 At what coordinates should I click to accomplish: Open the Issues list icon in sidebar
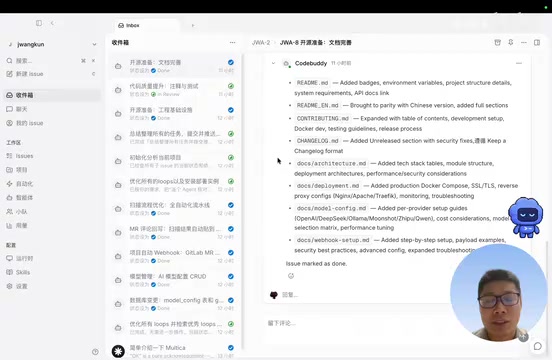(10, 156)
